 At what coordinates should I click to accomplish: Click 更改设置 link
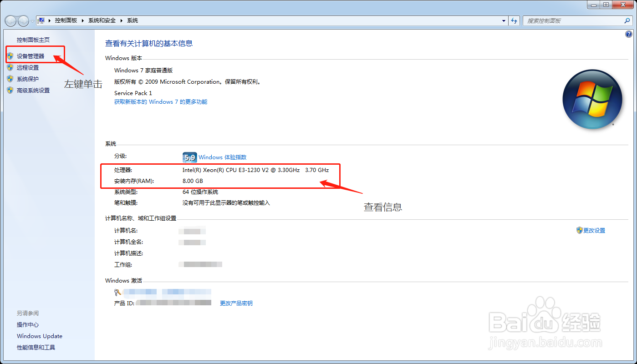coord(594,231)
